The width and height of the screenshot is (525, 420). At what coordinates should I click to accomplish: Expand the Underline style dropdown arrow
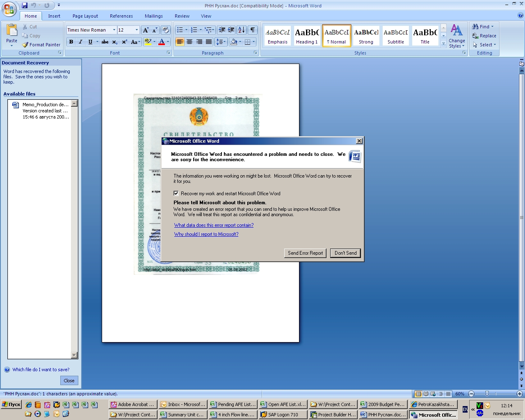(97, 42)
